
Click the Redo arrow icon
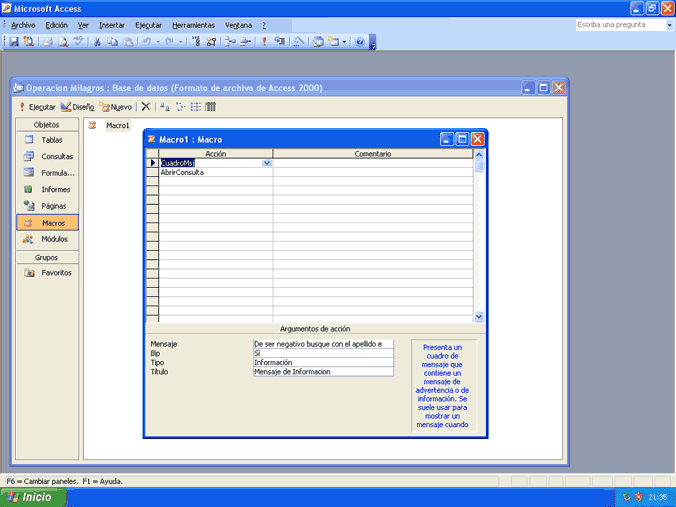coord(169,42)
